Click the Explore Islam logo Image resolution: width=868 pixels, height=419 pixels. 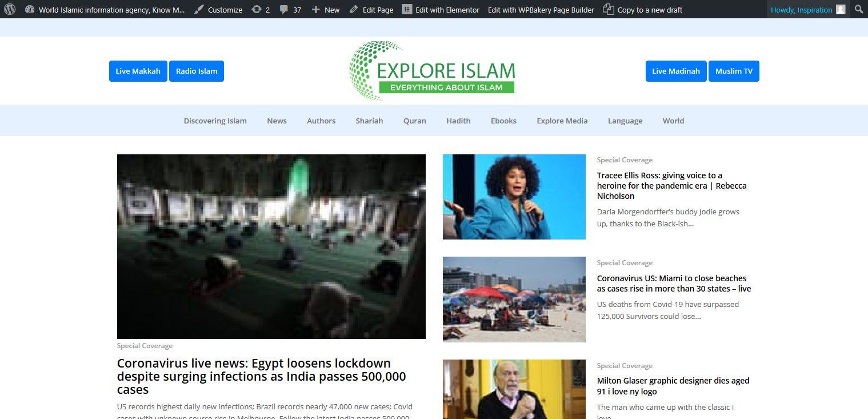432,71
